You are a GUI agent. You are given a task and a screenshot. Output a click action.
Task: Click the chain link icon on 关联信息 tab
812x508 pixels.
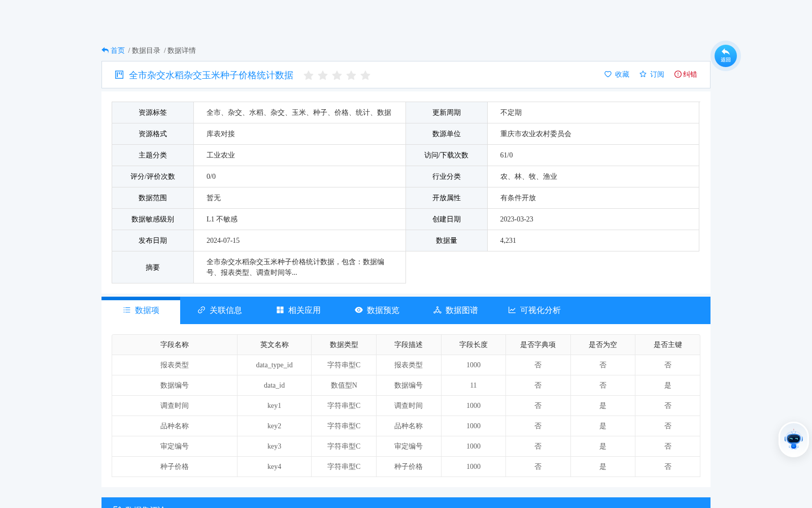pyautogui.click(x=201, y=310)
